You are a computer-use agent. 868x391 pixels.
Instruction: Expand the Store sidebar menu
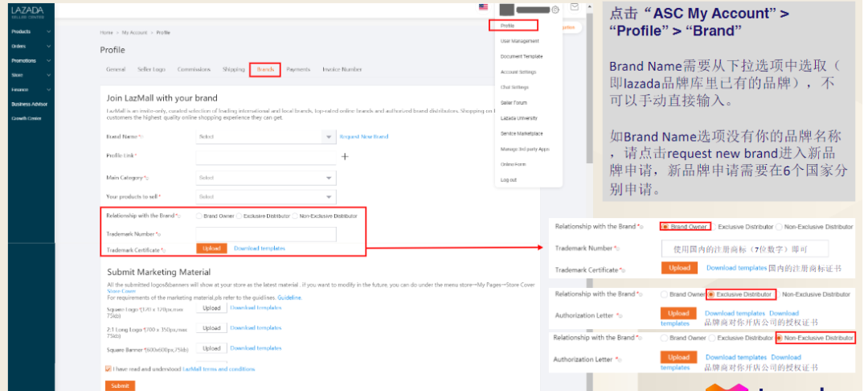[x=31, y=76]
